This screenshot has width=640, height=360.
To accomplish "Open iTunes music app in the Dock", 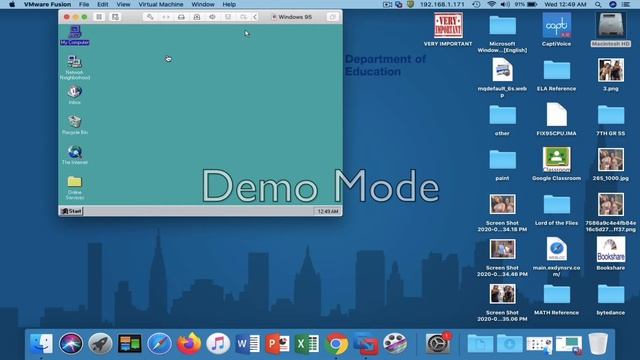I will (x=218, y=344).
